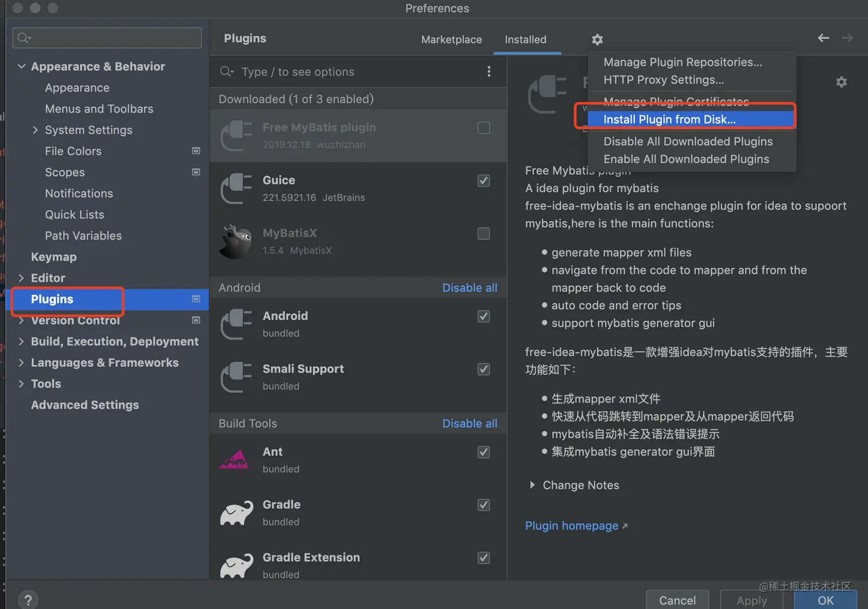Click the project-level icon next to Scopes
The height and width of the screenshot is (609, 868).
point(196,172)
